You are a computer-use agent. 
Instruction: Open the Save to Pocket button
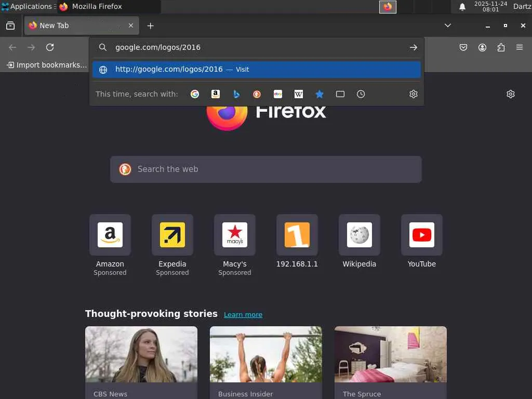click(463, 47)
